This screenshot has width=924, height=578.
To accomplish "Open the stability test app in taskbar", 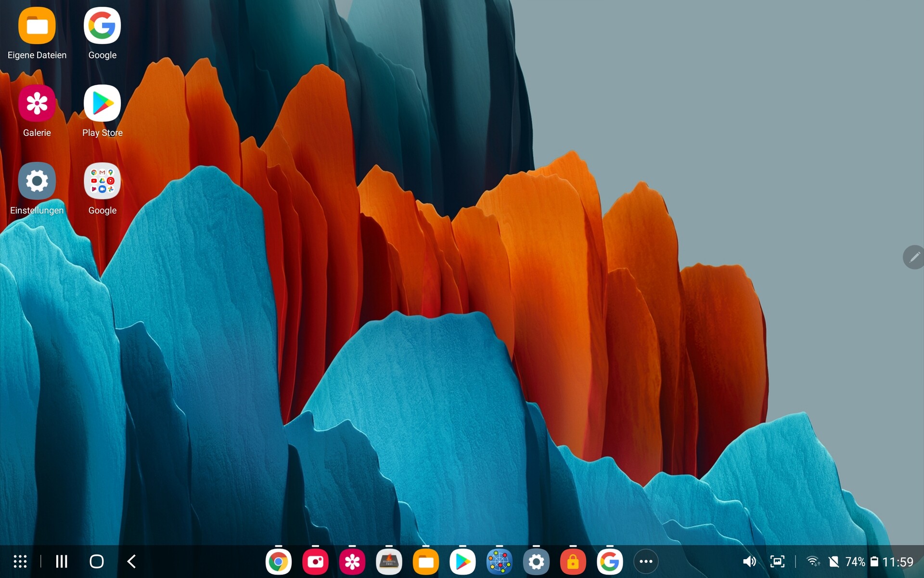I will point(389,562).
